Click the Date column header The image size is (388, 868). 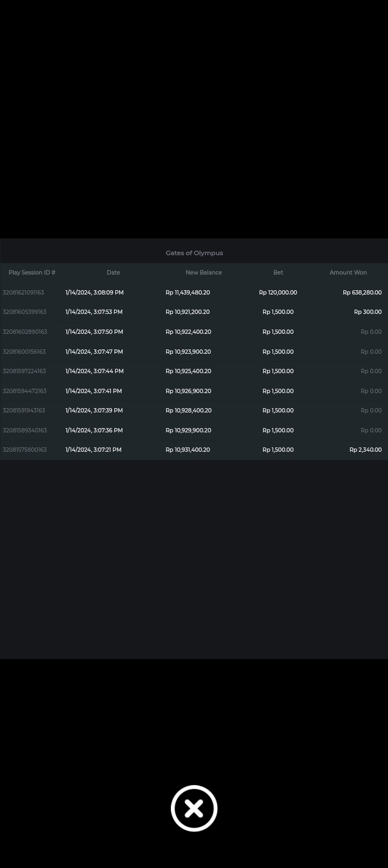click(113, 272)
